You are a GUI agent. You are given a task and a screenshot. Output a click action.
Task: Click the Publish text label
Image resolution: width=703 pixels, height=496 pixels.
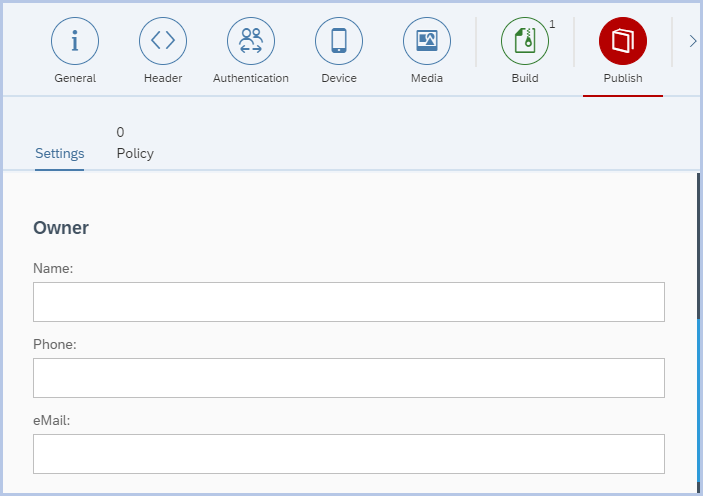(623, 78)
